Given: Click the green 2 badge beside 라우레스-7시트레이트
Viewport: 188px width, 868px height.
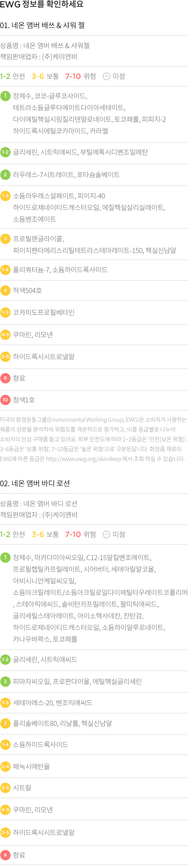Looking at the screenshot, I should tap(5, 174).
